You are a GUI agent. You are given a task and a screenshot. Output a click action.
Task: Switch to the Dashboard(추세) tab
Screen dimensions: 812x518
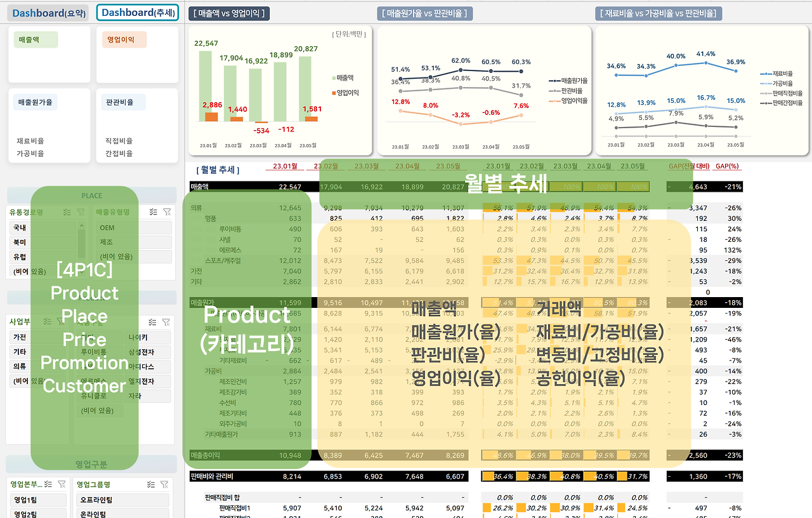click(137, 13)
